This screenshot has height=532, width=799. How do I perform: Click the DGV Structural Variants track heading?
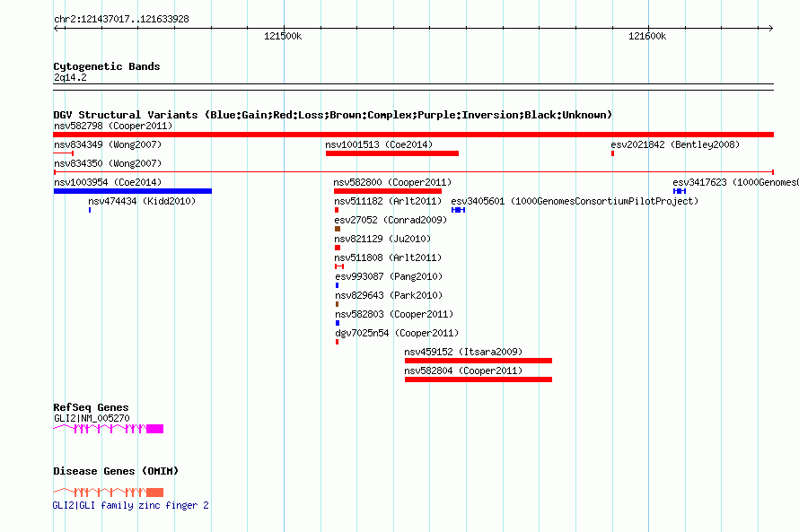pos(332,115)
